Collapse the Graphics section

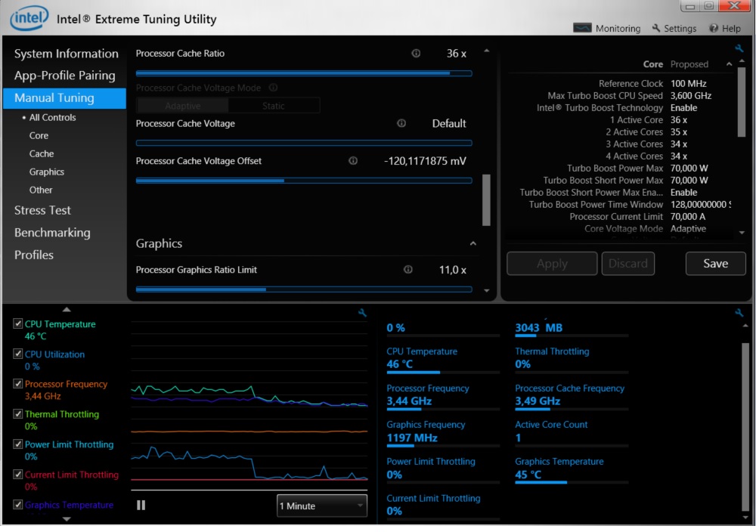[x=473, y=243]
